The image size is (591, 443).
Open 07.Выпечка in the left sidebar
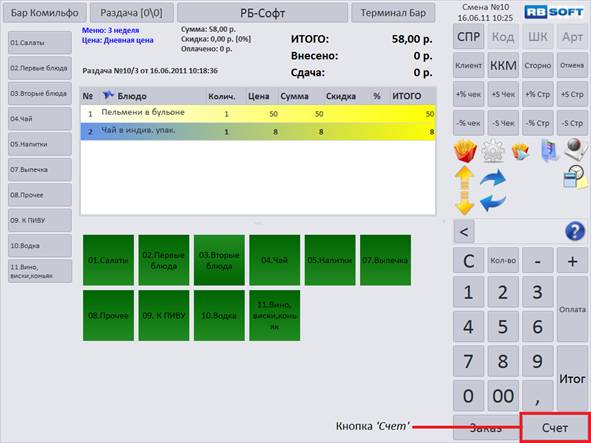(x=40, y=169)
